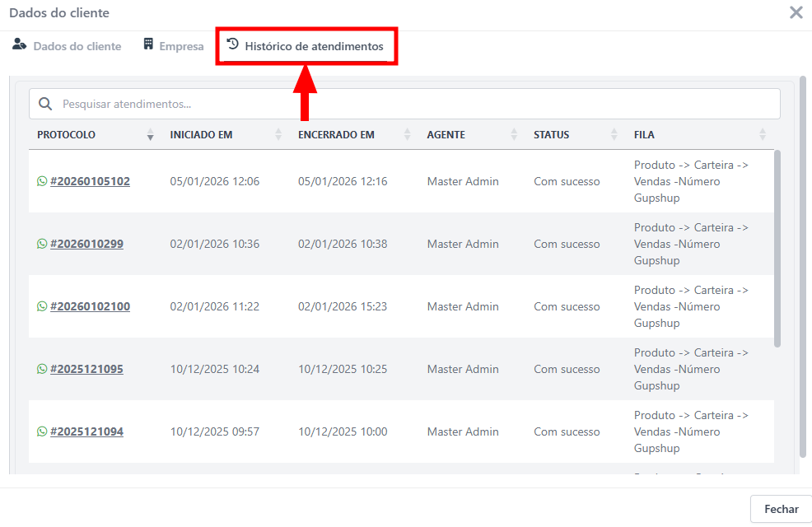The image size is (812, 527).
Task: Click the magnifying glass search icon
Action: (46, 105)
